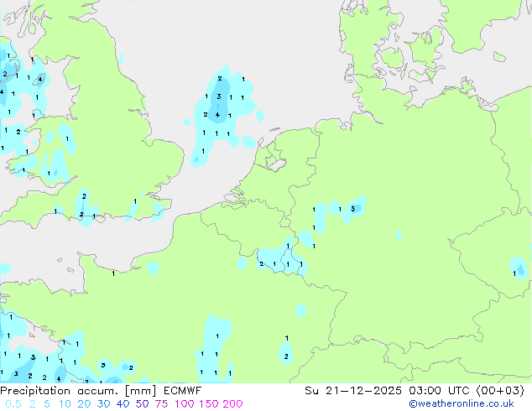The width and height of the screenshot is (532, 411).
Task: Click the 150 mm legend value
Action: [209, 404]
